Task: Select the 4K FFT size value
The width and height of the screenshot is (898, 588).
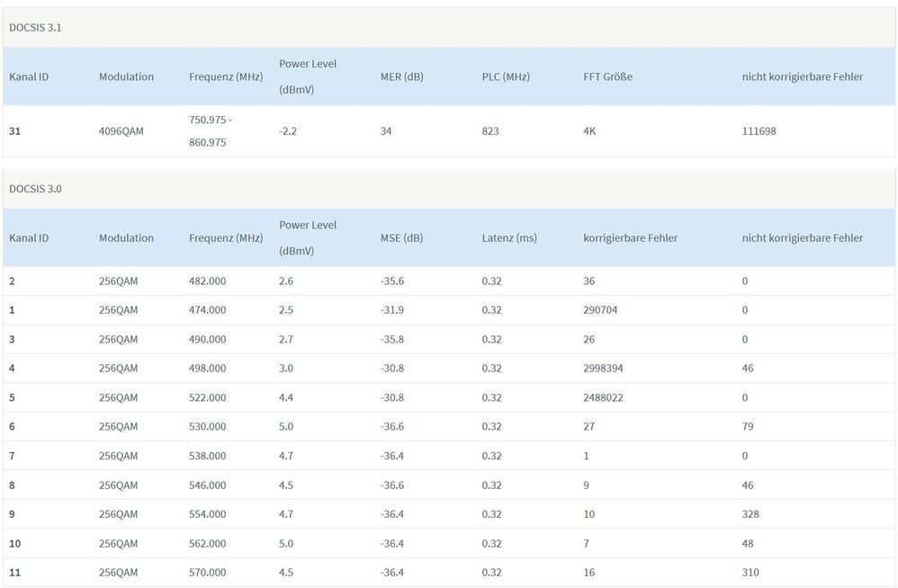Action: point(589,131)
